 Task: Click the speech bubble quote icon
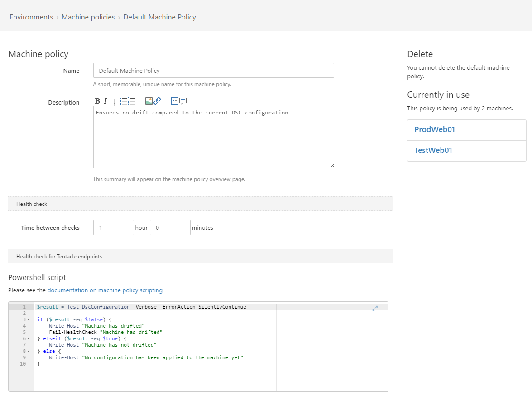click(183, 101)
